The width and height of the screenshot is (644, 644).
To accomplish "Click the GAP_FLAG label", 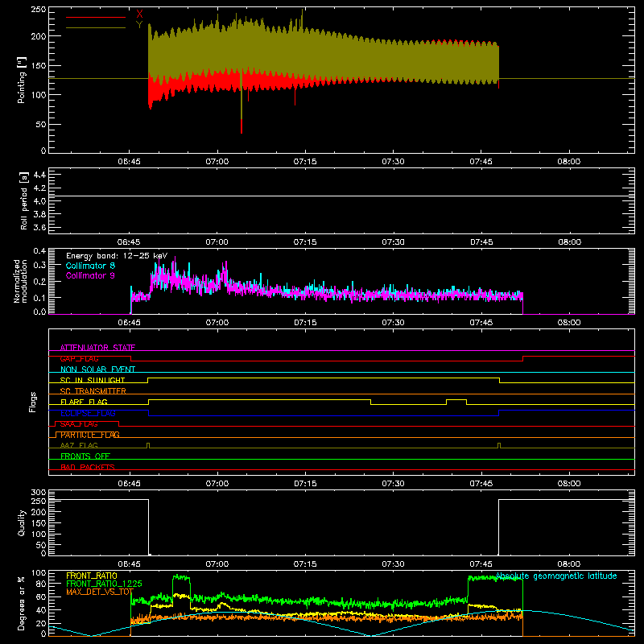I will pyautogui.click(x=79, y=358).
